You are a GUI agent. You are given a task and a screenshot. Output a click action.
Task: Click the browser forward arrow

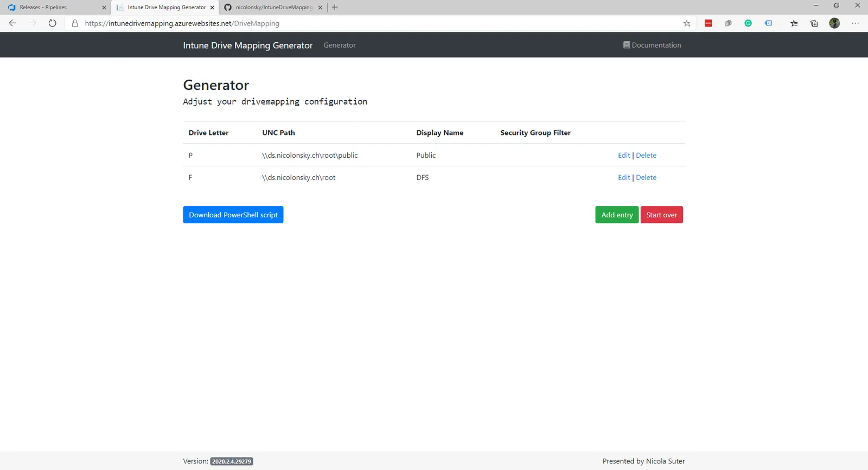33,23
